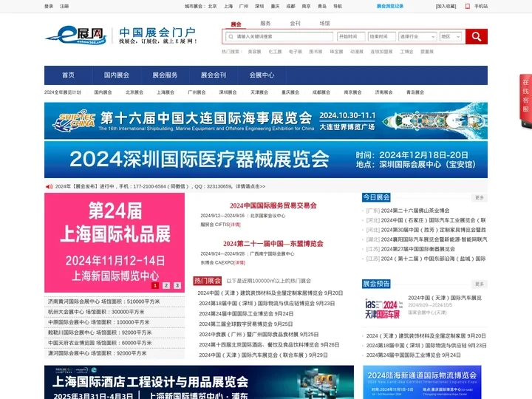Open 2024第三届全球数字贸易博览会 9月25日

pyautogui.click(x=245, y=324)
